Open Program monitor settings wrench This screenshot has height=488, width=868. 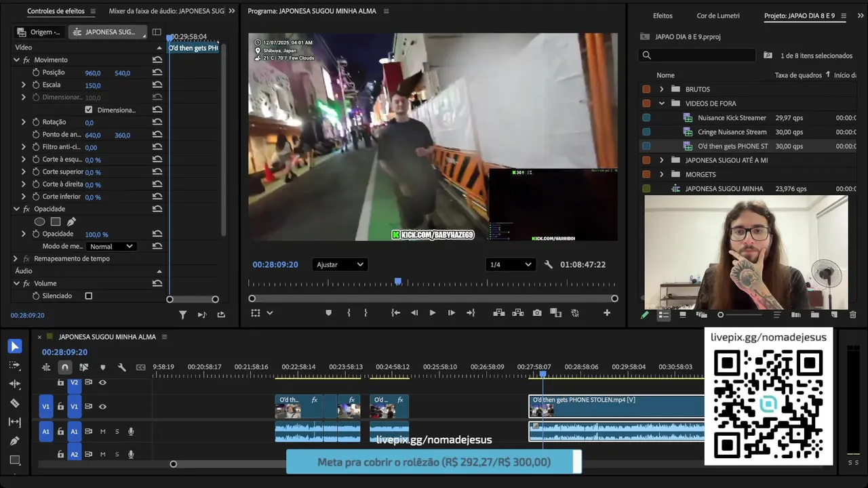coord(549,264)
